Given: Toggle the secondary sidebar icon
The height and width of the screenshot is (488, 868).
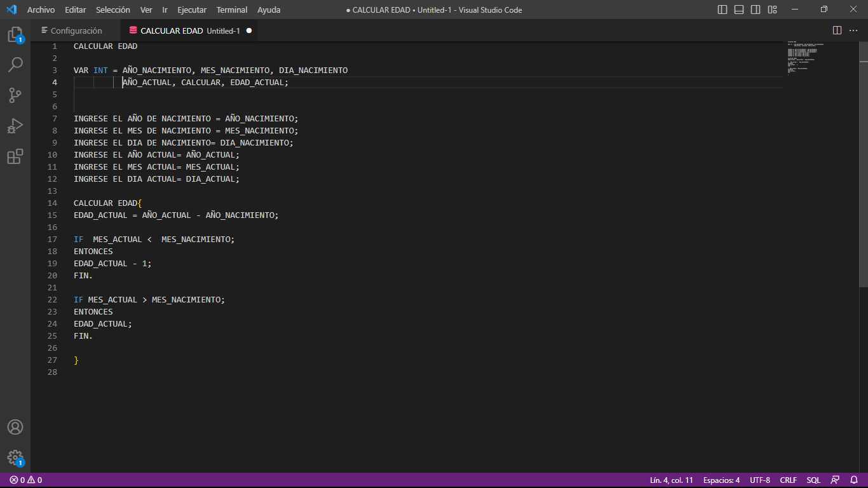Looking at the screenshot, I should pyautogui.click(x=756, y=10).
